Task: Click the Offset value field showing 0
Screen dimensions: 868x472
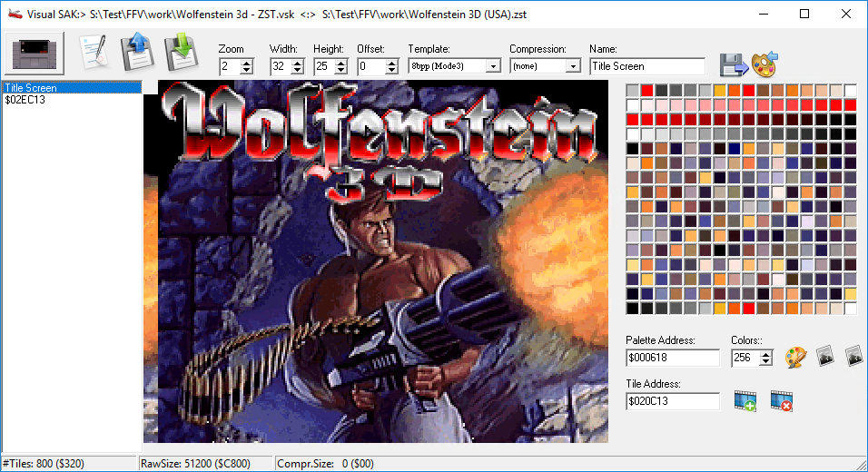Action: pos(371,66)
